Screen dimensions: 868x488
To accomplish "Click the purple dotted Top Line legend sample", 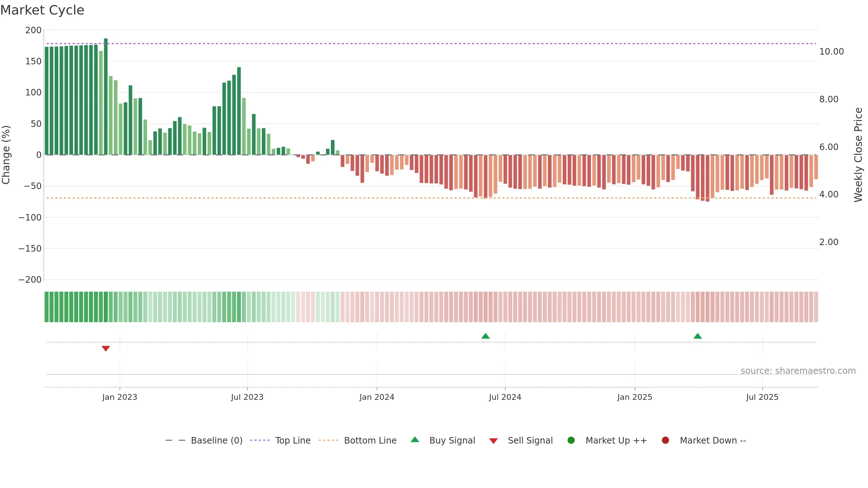I will 260,440.
